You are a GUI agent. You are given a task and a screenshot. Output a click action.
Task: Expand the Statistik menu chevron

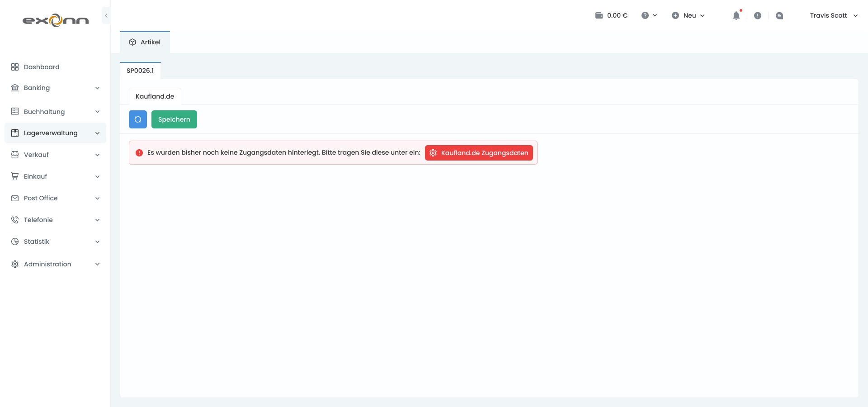pyautogui.click(x=97, y=241)
